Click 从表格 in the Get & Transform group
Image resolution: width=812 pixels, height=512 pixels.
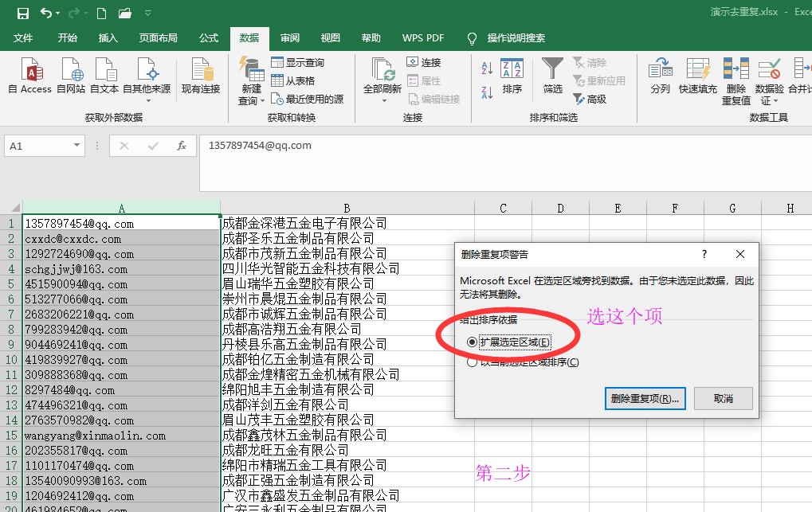click(293, 80)
